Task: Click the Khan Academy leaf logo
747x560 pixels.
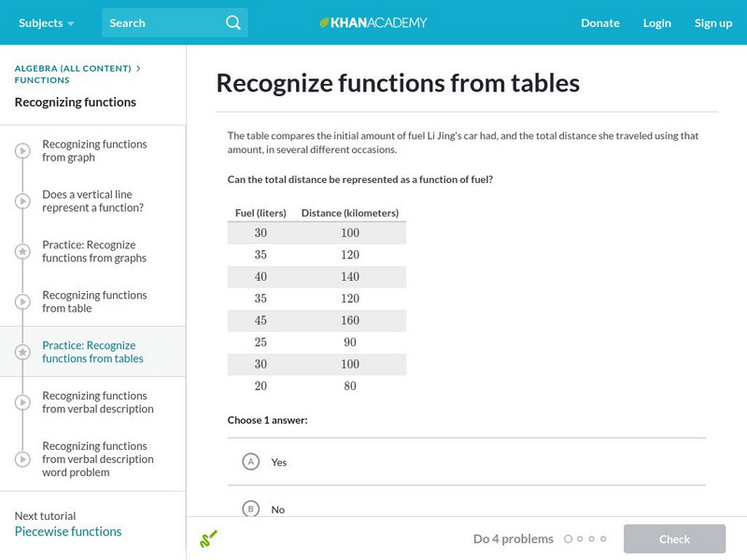Action: 325,22
